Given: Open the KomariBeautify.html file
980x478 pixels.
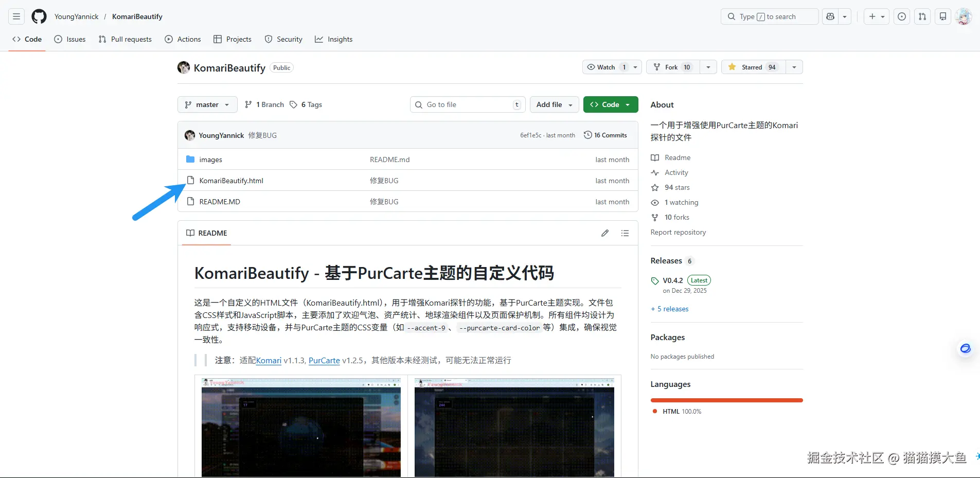Looking at the screenshot, I should coord(231,181).
